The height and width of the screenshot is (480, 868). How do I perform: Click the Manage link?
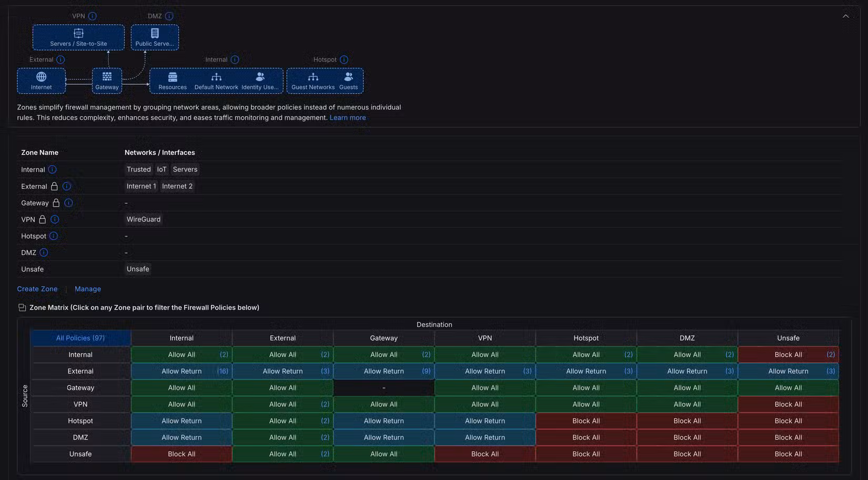[88, 289]
